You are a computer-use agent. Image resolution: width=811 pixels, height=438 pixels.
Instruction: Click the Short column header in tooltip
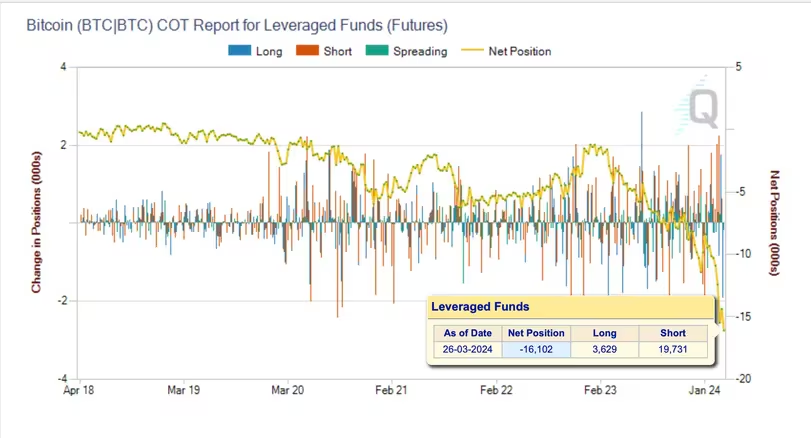coord(673,333)
